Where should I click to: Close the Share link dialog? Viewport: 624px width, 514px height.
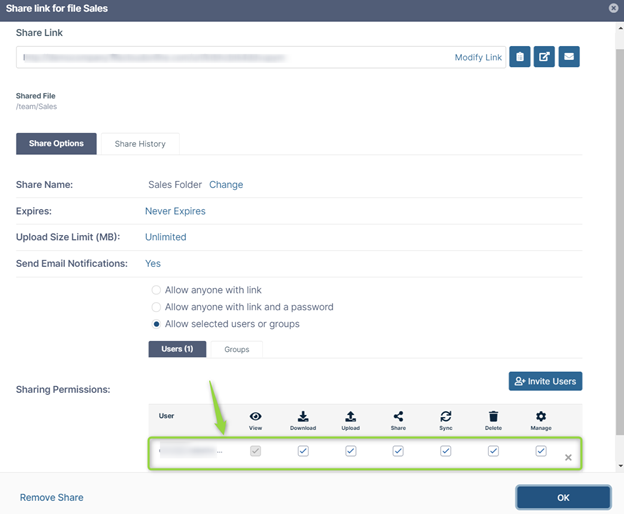coord(613,8)
